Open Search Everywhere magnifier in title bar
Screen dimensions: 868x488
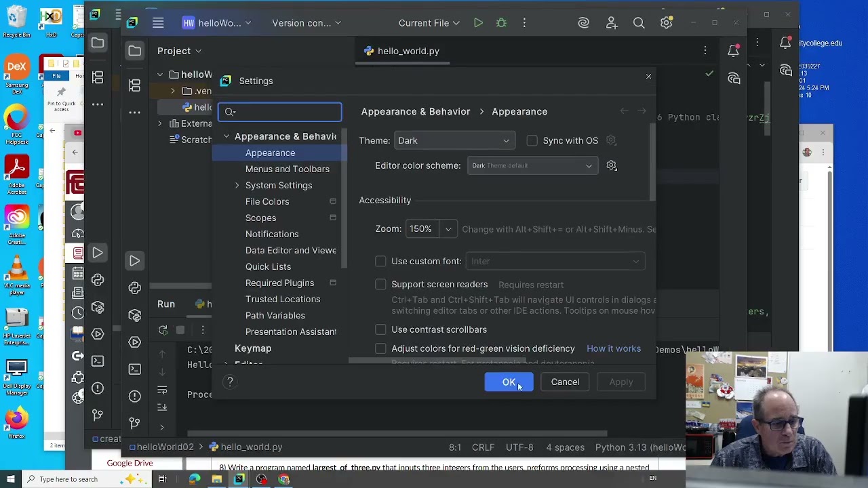coord(639,23)
